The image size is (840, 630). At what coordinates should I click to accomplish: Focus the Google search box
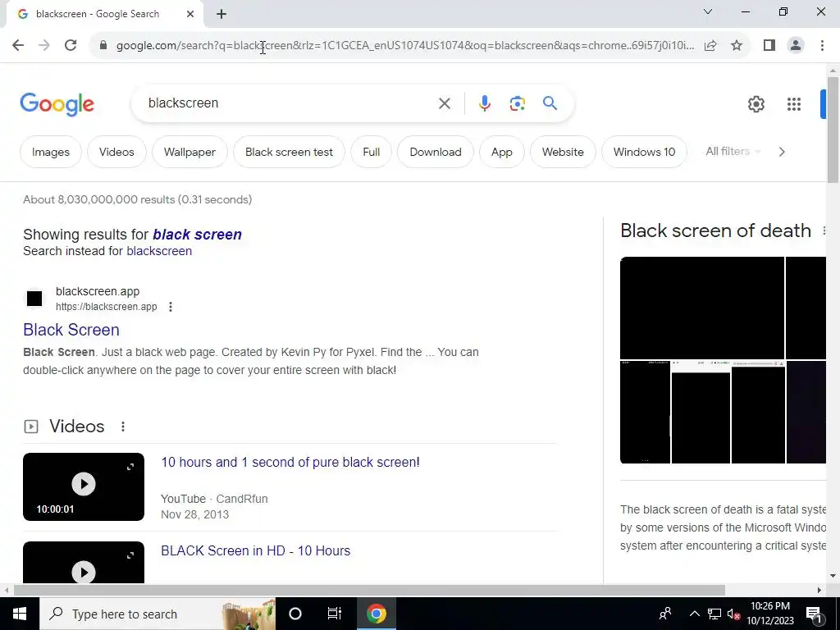[x=290, y=103]
